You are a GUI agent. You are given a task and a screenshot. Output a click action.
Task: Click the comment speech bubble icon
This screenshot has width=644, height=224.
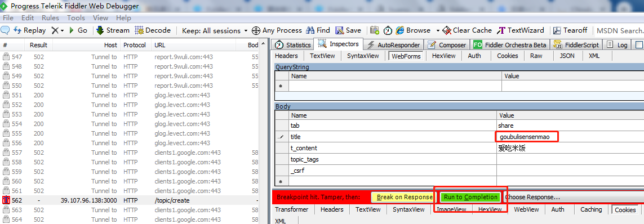pos(5,30)
